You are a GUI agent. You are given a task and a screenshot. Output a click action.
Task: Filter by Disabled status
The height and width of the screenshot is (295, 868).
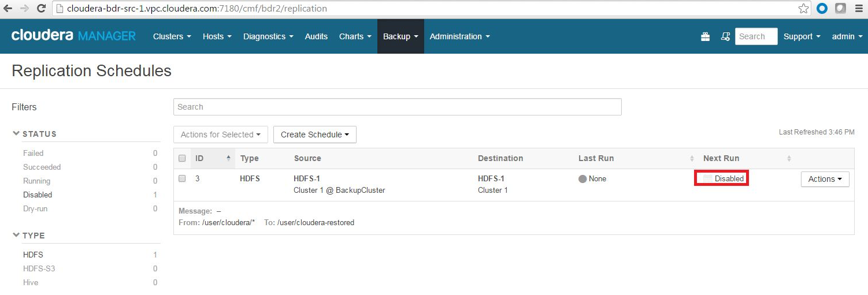(x=38, y=195)
